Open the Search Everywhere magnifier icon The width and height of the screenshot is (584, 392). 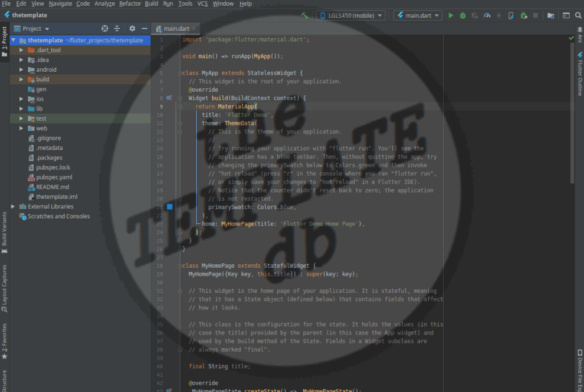[577, 15]
